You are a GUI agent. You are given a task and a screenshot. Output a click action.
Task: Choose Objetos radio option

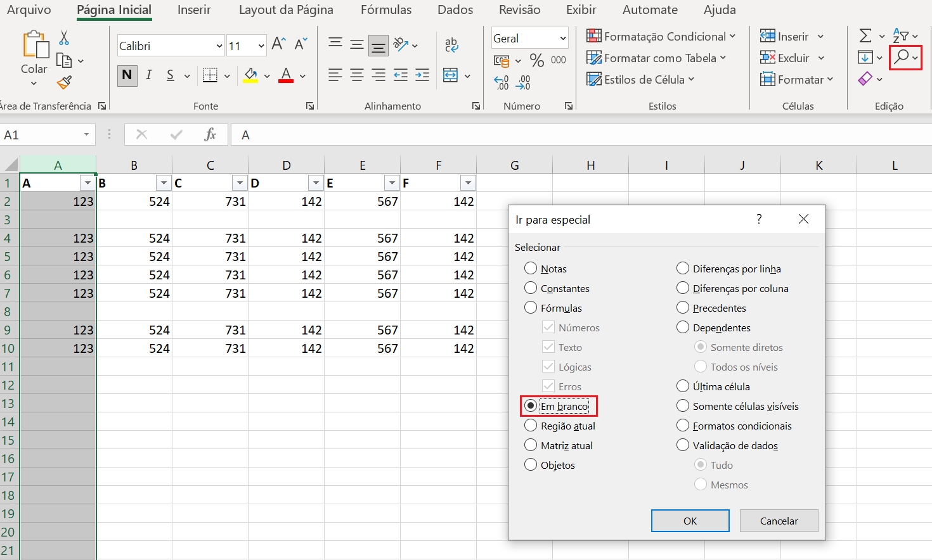(x=531, y=465)
